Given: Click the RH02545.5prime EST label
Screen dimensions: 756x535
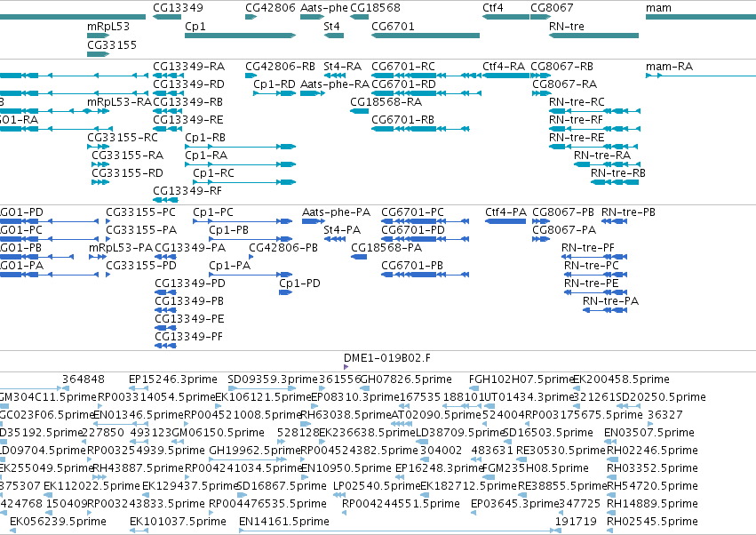Looking at the screenshot, I should pos(652,522).
